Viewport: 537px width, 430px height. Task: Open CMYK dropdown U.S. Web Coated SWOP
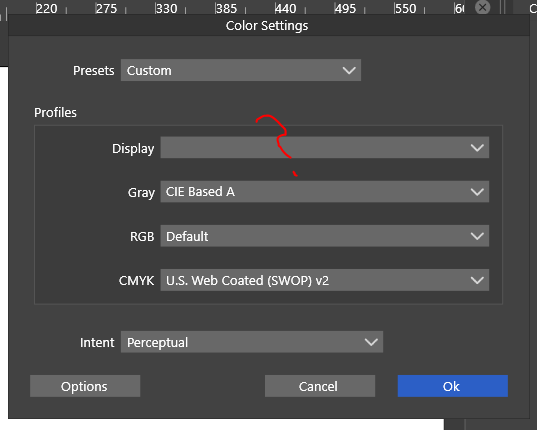click(325, 280)
